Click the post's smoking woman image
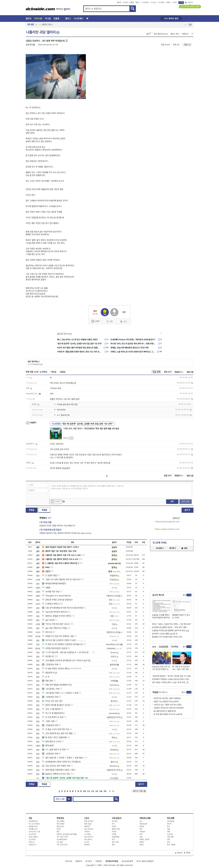The image size is (219, 868). tap(56, 77)
